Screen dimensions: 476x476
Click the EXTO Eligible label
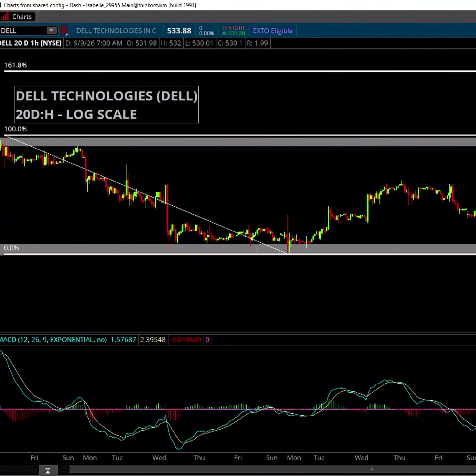click(273, 31)
